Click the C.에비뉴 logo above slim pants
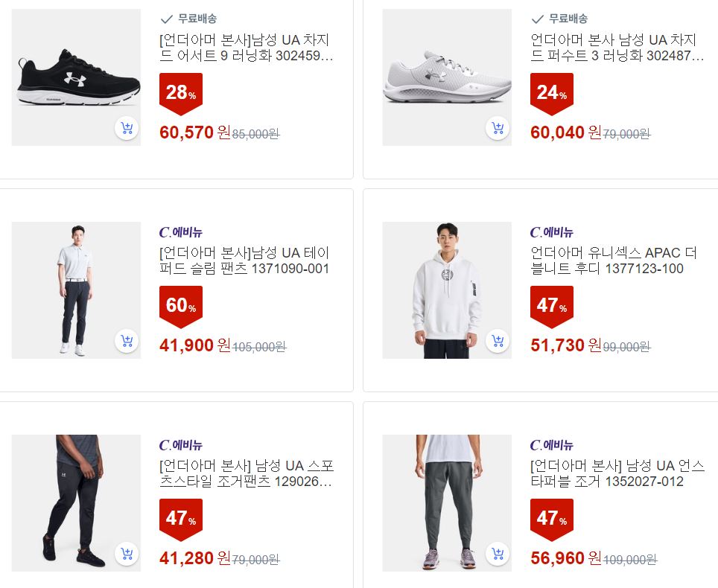 pos(181,232)
